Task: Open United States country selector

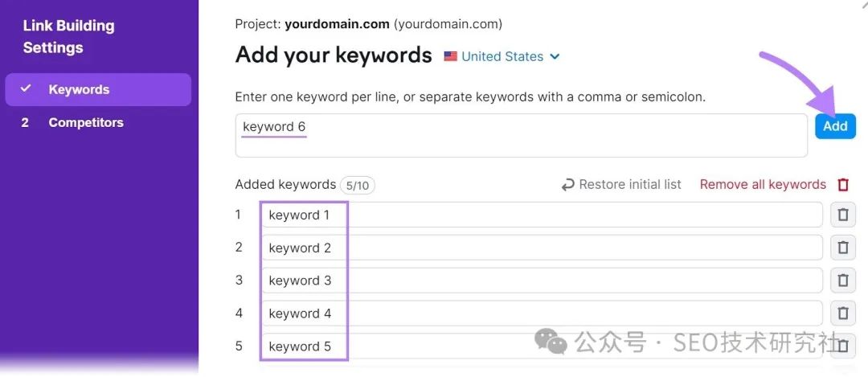Action: coord(502,56)
